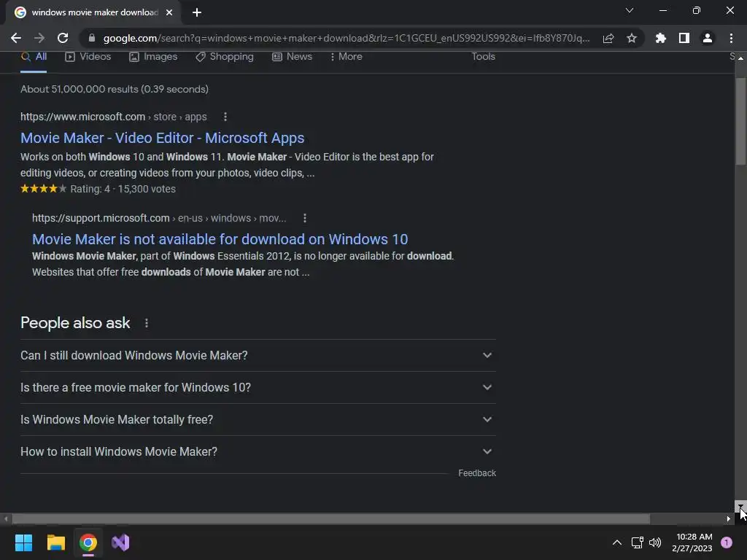The width and height of the screenshot is (747, 560).
Task: Click the https://www.microsoft.com URL breadcrumb
Action: (83, 117)
